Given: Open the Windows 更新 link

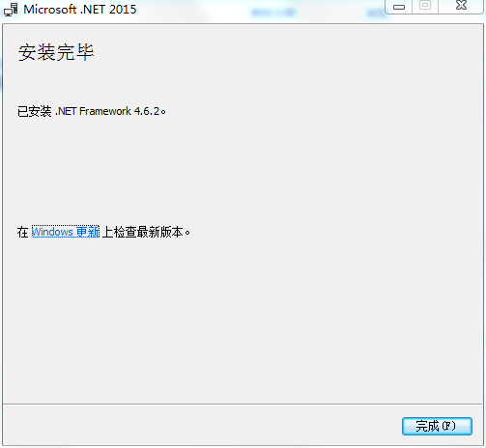Looking at the screenshot, I should [66, 232].
